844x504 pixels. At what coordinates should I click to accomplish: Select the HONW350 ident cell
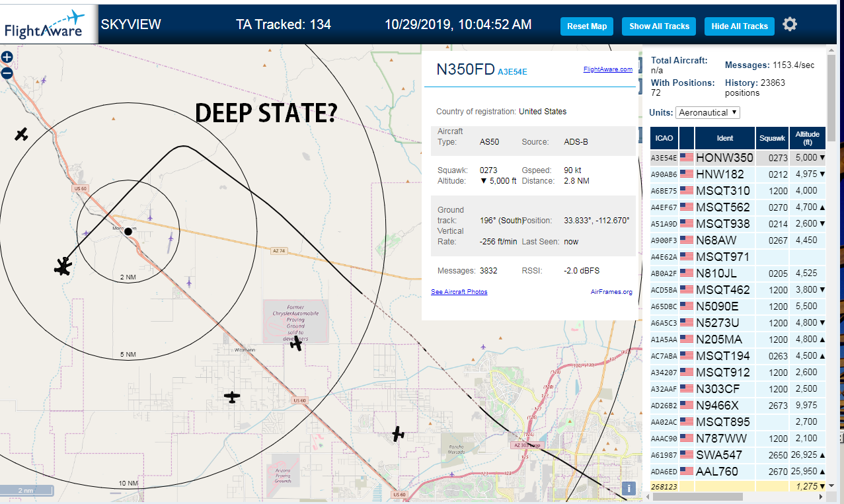[x=724, y=158]
